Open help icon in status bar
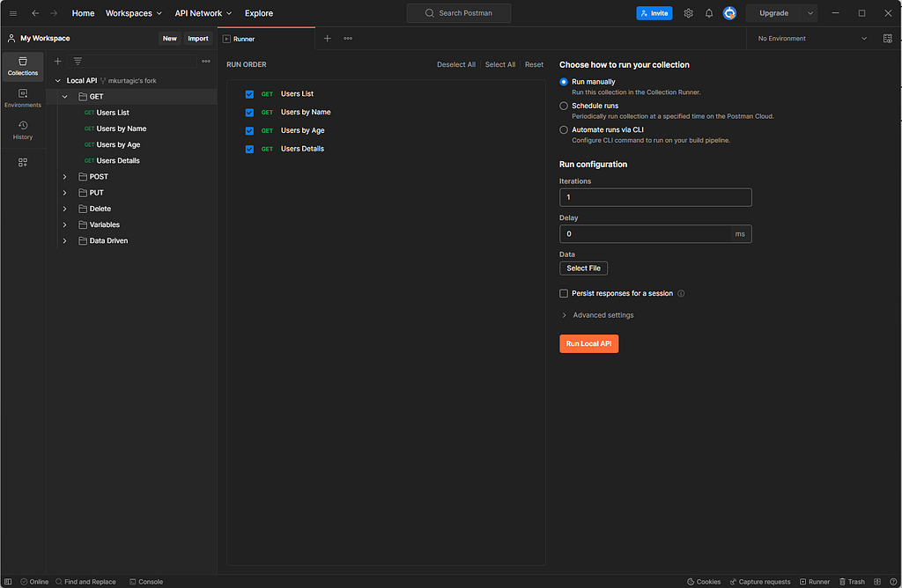Viewport: 902px width, 588px height. [893, 582]
